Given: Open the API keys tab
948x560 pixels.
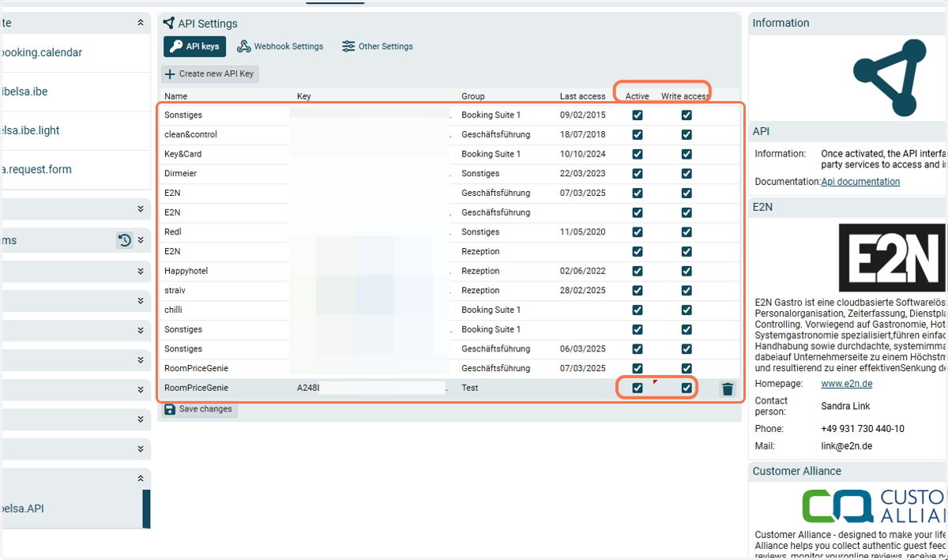Looking at the screenshot, I should point(194,47).
